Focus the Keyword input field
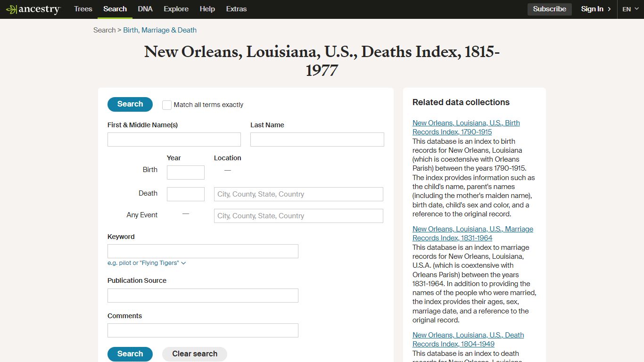Viewport: 644px width, 362px height. (x=203, y=251)
